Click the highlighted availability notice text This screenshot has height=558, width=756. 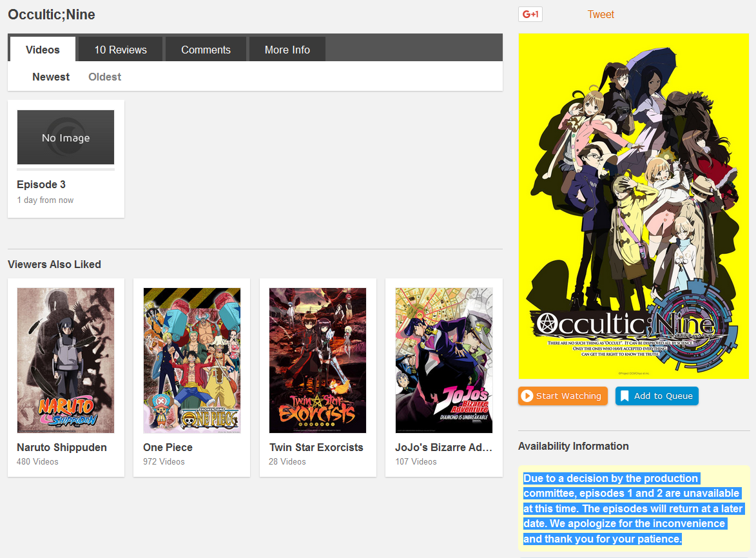click(634, 508)
